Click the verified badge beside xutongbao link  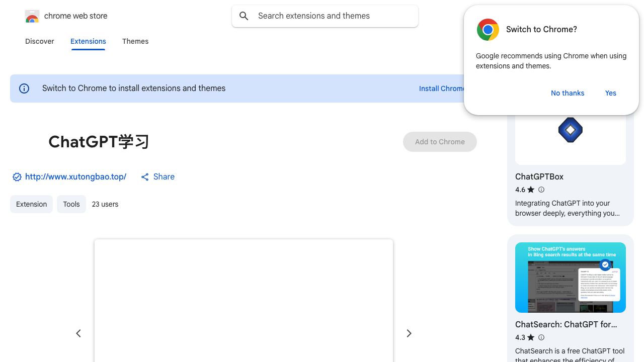17,177
